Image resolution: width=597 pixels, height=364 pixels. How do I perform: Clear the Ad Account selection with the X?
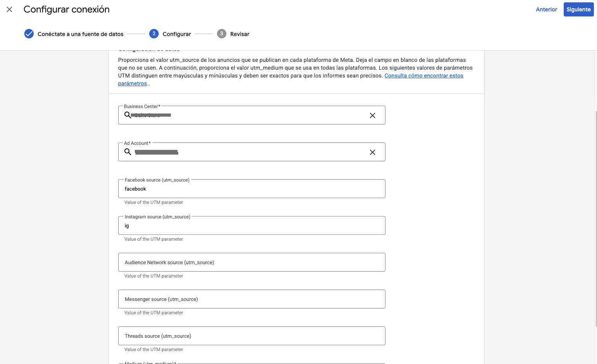[x=372, y=152]
